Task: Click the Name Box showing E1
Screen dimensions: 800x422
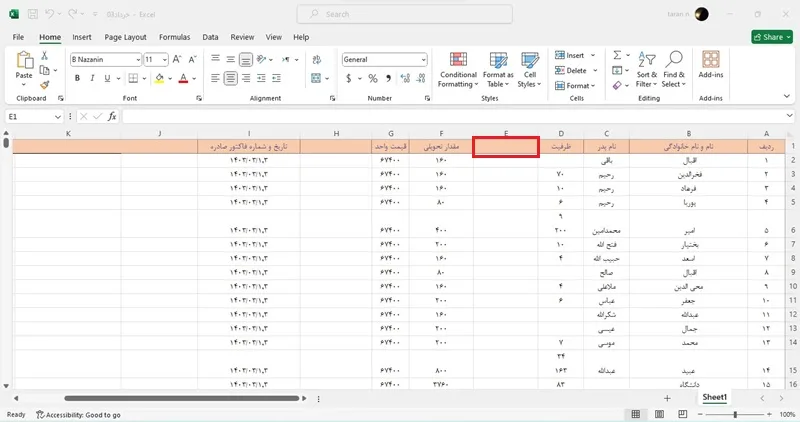Action: click(x=34, y=116)
